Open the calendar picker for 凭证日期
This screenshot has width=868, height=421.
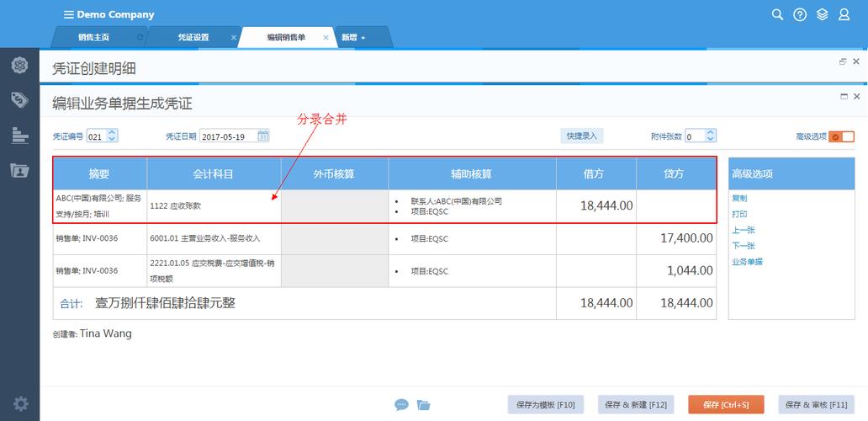click(263, 136)
